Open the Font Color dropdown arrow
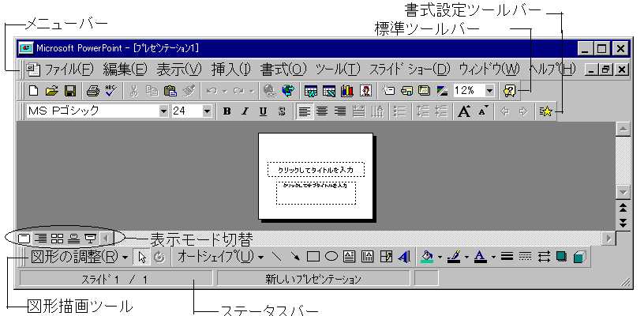This screenshot has width=644, height=316. pyautogui.click(x=493, y=258)
